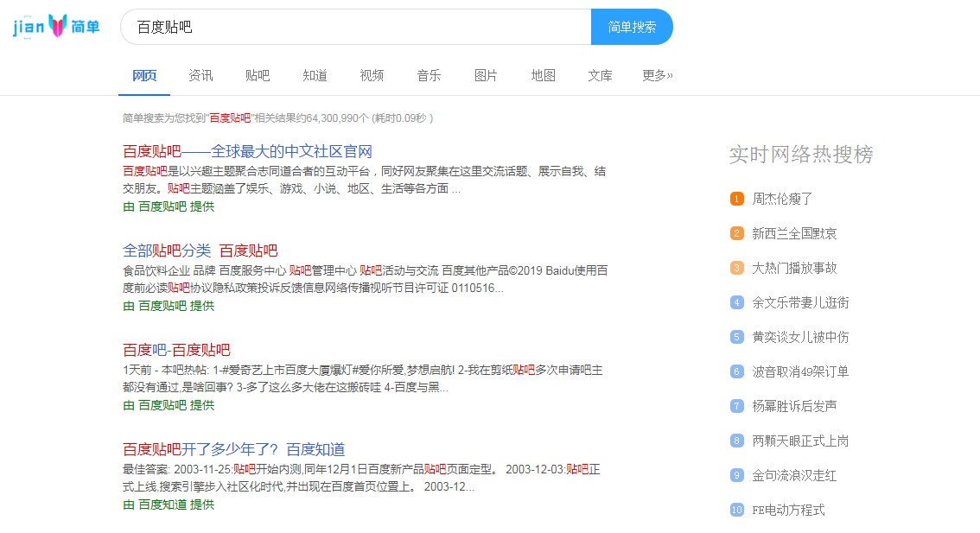Open result 百度吧-百度贴吧
This screenshot has height=533, width=980.
(176, 350)
